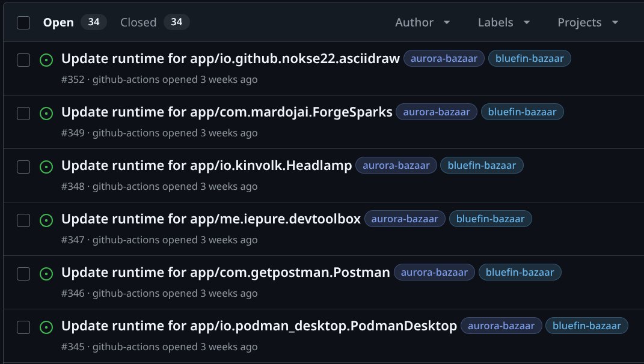Image resolution: width=644 pixels, height=364 pixels.
Task: Open the io.podman_desktop.PodmanDesktop update title
Action: pyautogui.click(x=259, y=326)
